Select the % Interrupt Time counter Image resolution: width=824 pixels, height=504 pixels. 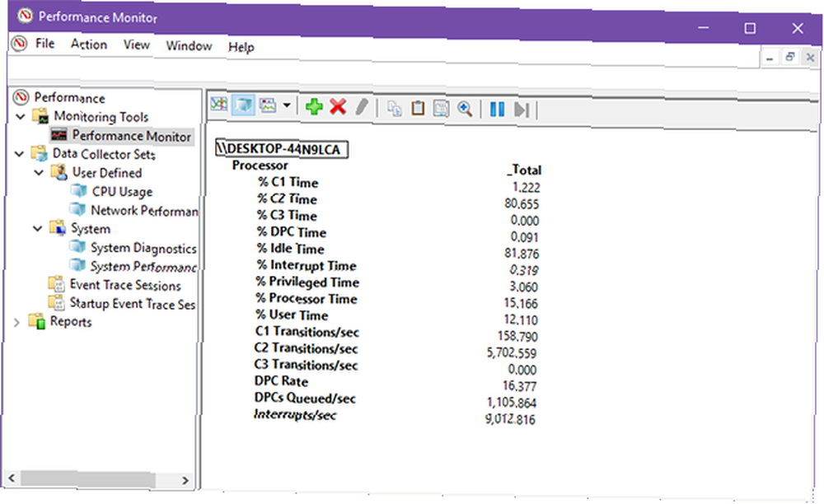[307, 266]
